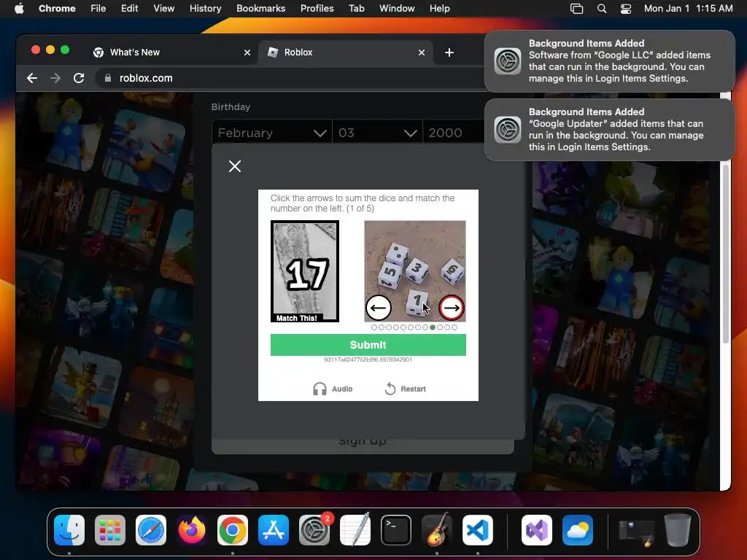Click the lock icon in address bar

(108, 78)
